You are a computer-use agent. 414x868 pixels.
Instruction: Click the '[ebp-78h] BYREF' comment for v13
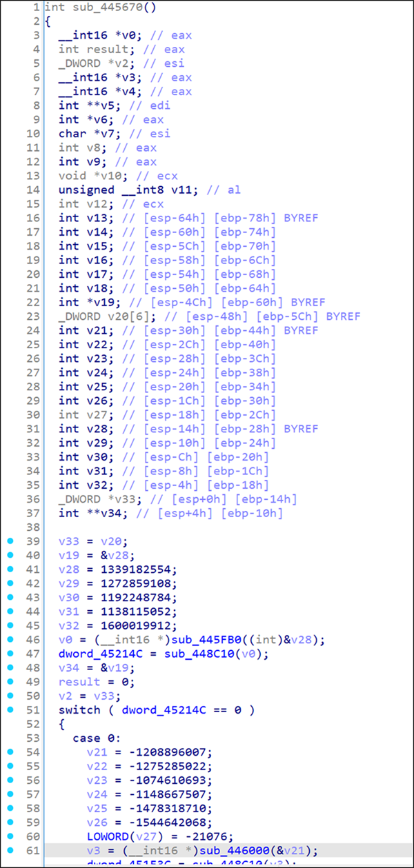(x=266, y=218)
